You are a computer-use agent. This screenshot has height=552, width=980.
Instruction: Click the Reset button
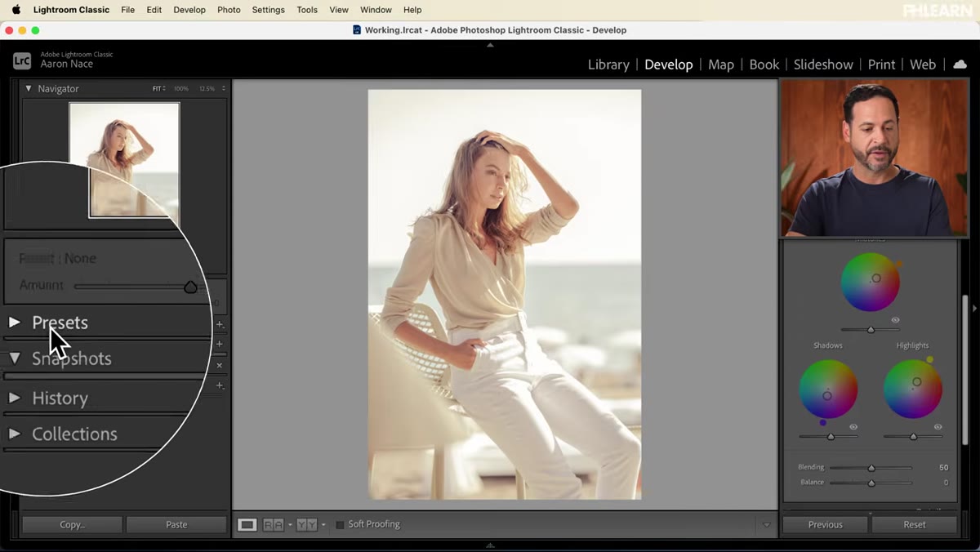point(915,524)
